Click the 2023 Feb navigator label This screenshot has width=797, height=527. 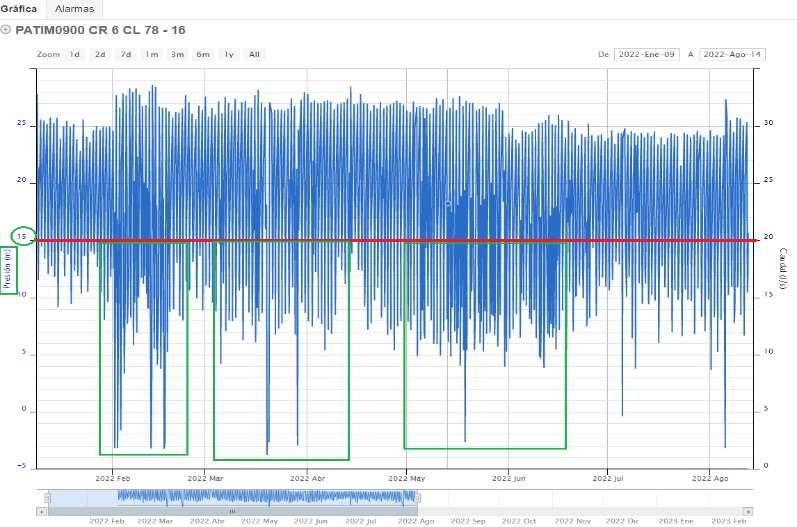pyautogui.click(x=728, y=521)
